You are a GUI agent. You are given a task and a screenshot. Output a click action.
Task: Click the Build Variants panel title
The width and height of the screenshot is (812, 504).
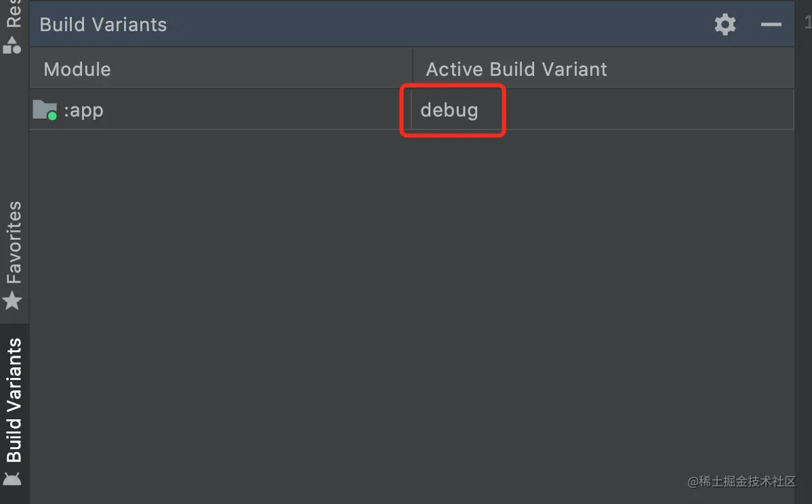pyautogui.click(x=103, y=25)
